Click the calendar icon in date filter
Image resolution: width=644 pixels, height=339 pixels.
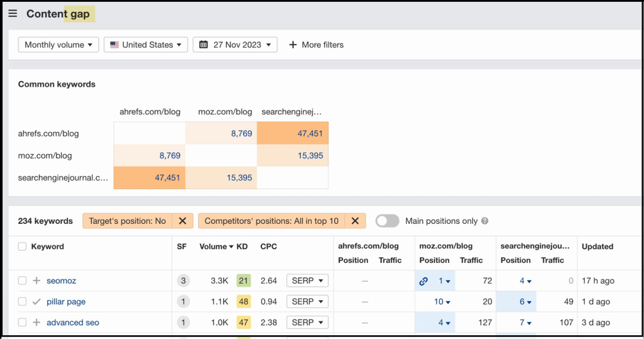click(203, 45)
